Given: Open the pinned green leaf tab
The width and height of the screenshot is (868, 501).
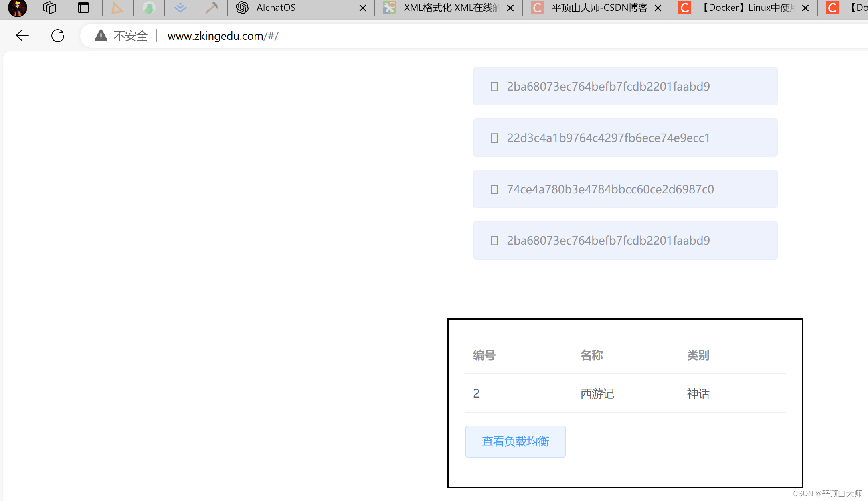Looking at the screenshot, I should [x=149, y=8].
